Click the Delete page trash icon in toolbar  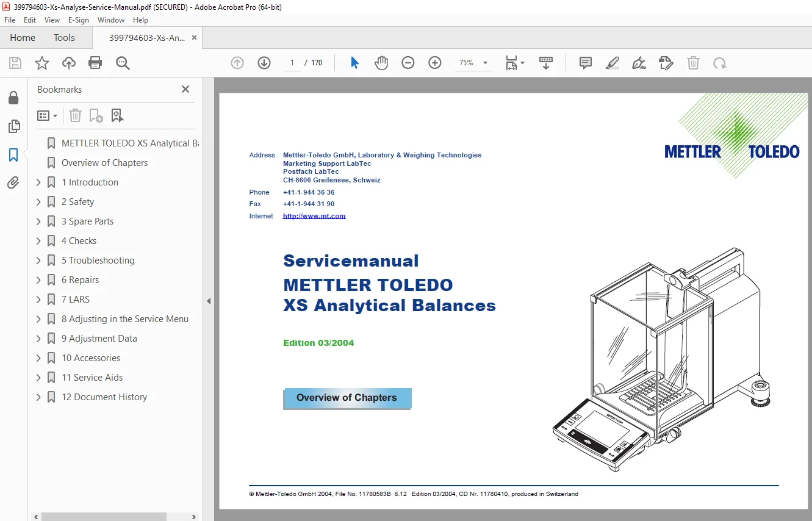(693, 63)
